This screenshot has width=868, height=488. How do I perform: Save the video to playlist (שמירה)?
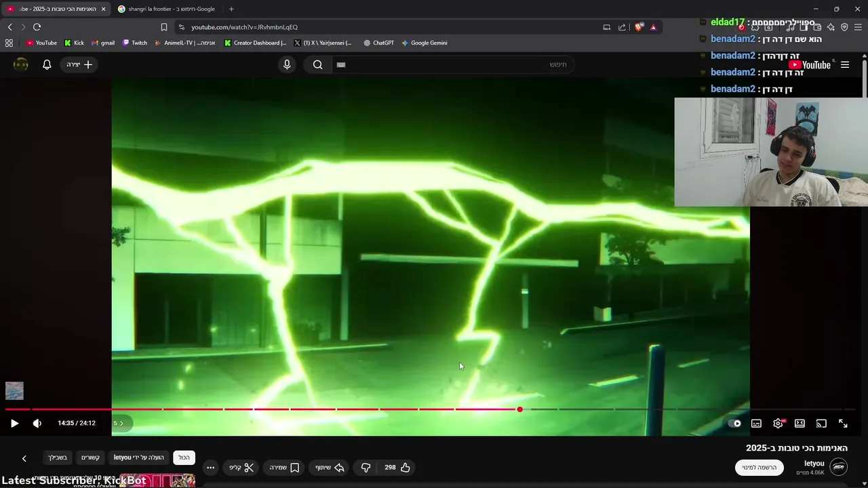tap(285, 467)
